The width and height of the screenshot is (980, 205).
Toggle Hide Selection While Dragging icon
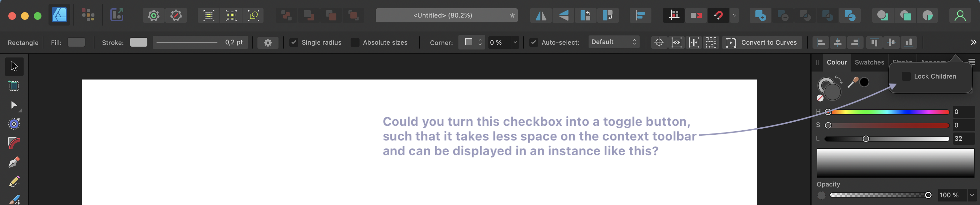[676, 42]
